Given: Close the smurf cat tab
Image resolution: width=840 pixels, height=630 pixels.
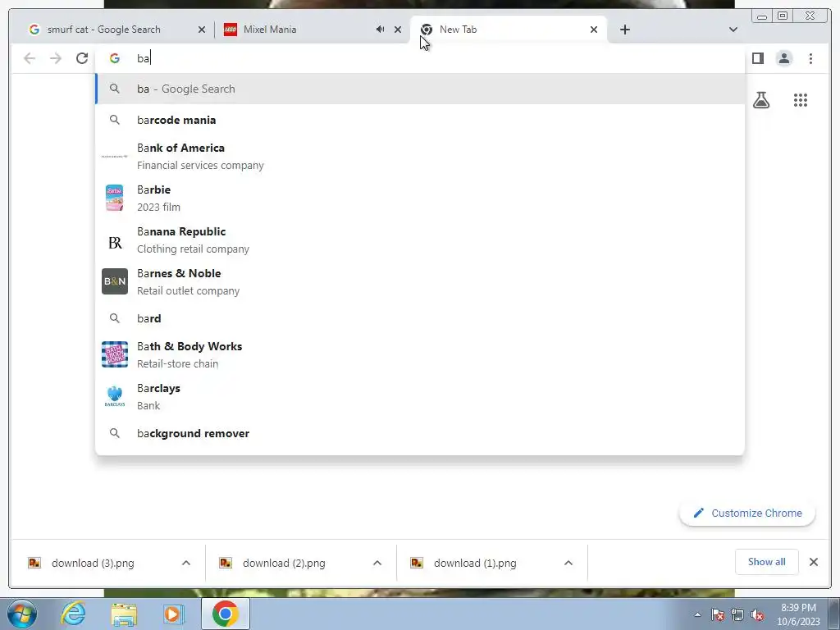Looking at the screenshot, I should [x=202, y=30].
